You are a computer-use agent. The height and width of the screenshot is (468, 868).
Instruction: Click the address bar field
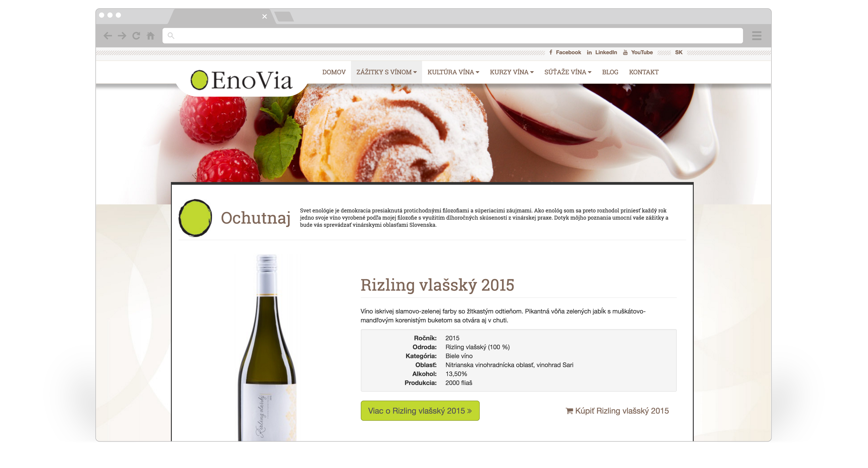pos(452,36)
